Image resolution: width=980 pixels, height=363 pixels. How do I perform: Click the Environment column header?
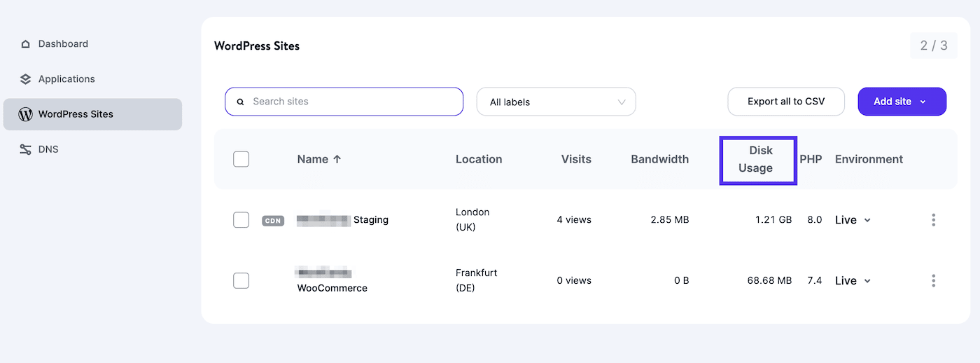(869, 159)
